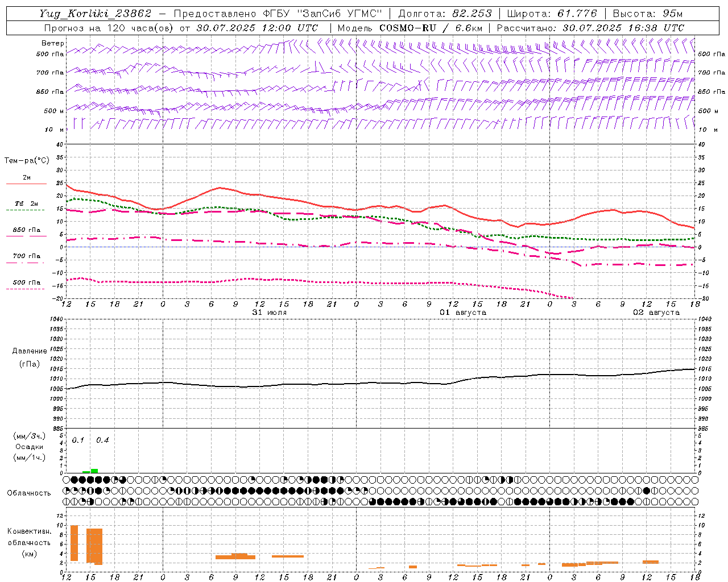
Task: Click the Тем-ра(°C) panel label
Action: pyautogui.click(x=27, y=161)
